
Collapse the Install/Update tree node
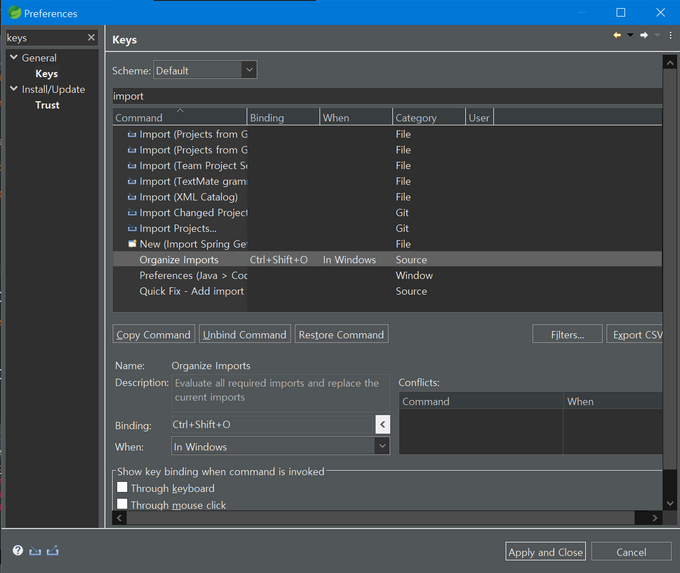[x=14, y=89]
